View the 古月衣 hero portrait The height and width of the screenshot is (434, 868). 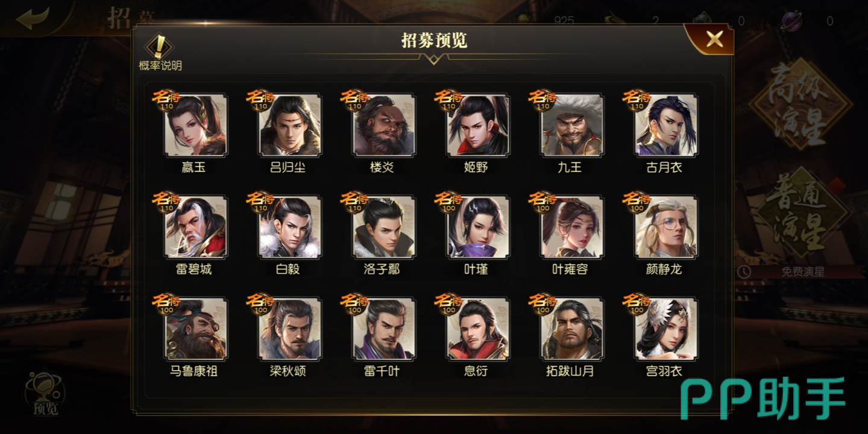[x=666, y=125]
